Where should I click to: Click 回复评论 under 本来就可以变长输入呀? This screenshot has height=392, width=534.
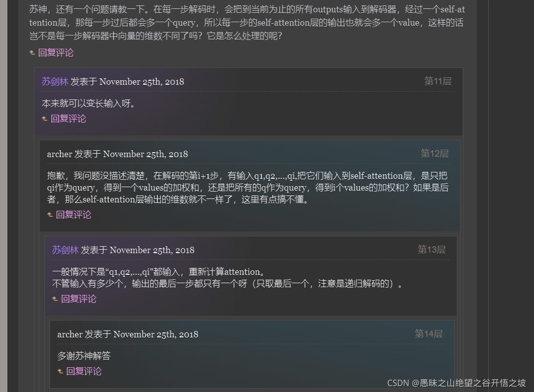(68, 119)
